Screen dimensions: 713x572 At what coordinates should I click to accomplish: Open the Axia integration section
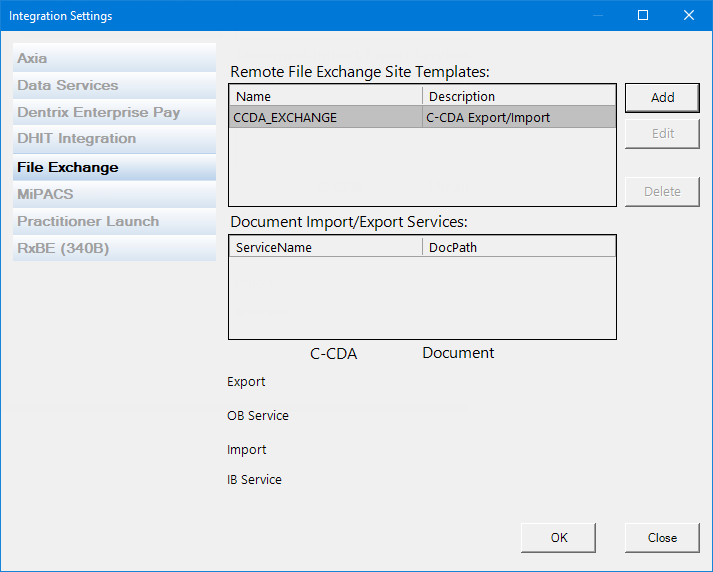tap(114, 58)
